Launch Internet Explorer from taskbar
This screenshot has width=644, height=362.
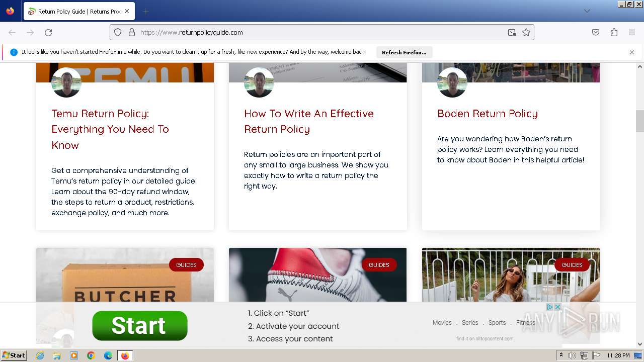(x=40, y=355)
